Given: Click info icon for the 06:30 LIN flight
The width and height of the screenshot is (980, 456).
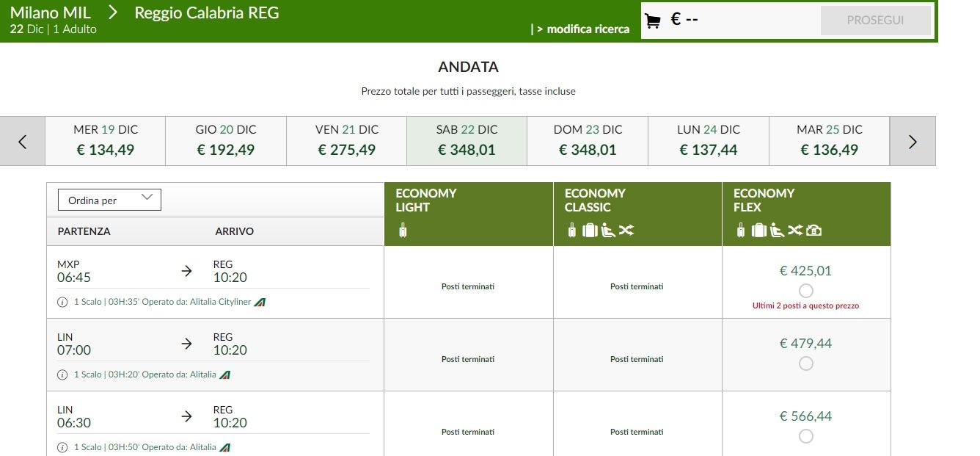Looking at the screenshot, I should click(62, 447).
